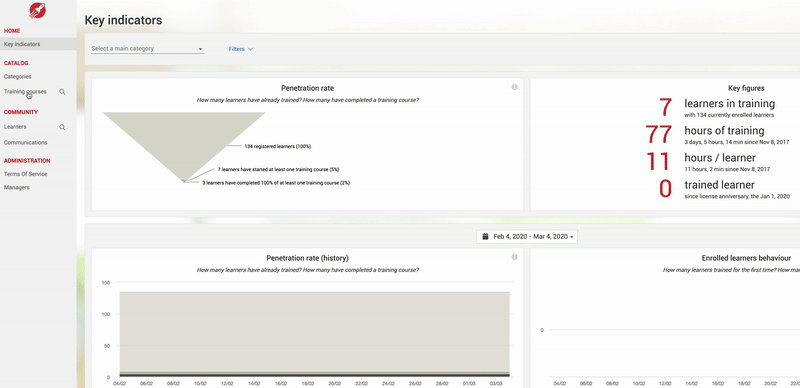Click 'trained learner' key figure
Screen dimensions: 800x388
(x=719, y=185)
